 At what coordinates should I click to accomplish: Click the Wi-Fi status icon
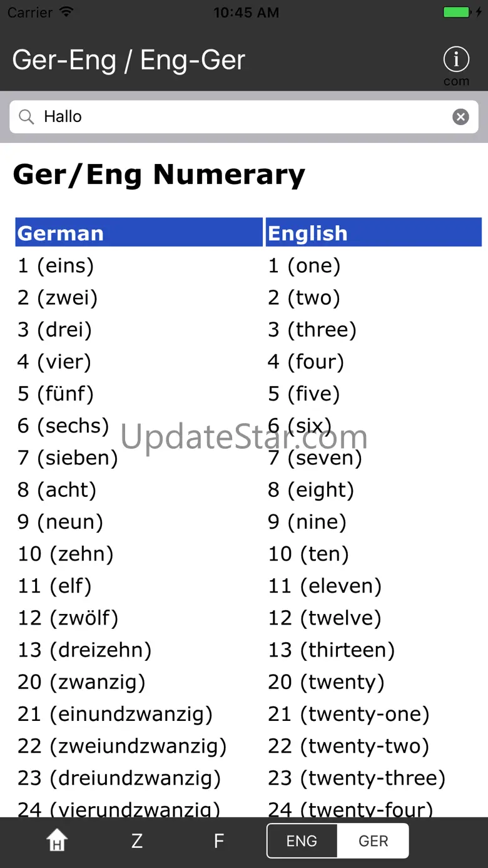(x=66, y=13)
